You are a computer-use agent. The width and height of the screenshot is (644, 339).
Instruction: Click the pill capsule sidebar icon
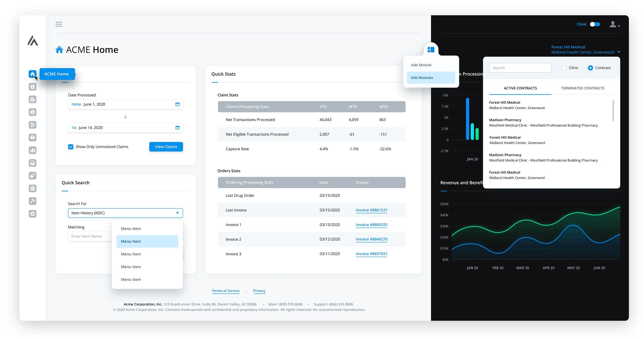coord(32,176)
